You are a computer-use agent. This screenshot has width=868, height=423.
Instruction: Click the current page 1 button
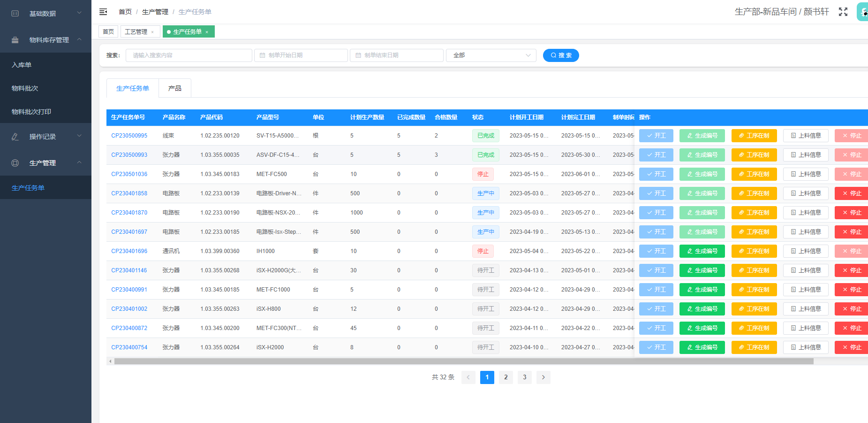487,377
